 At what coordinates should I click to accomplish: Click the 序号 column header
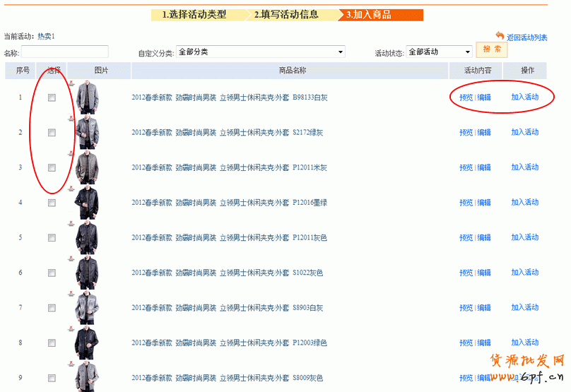[20, 71]
